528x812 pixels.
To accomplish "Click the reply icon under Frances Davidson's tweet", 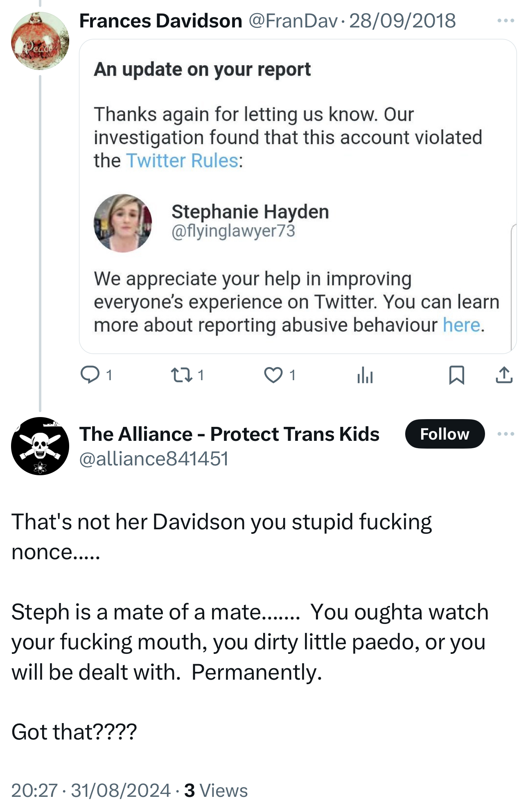I will click(90, 375).
